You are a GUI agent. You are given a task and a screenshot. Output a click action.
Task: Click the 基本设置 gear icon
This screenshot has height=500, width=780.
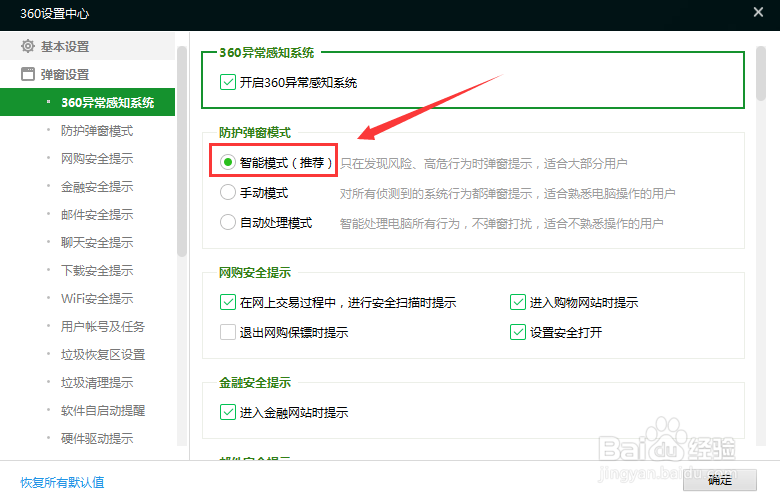point(28,46)
